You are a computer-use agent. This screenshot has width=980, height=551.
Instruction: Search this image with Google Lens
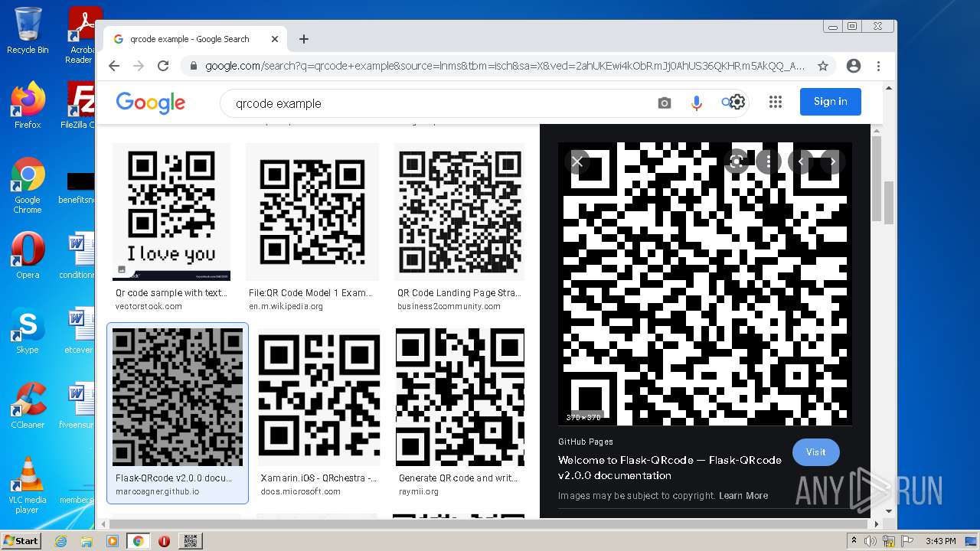click(x=737, y=161)
